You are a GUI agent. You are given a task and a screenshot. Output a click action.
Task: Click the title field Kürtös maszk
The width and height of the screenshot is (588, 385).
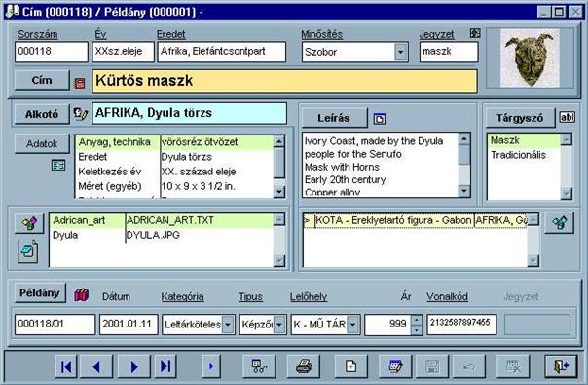284,81
